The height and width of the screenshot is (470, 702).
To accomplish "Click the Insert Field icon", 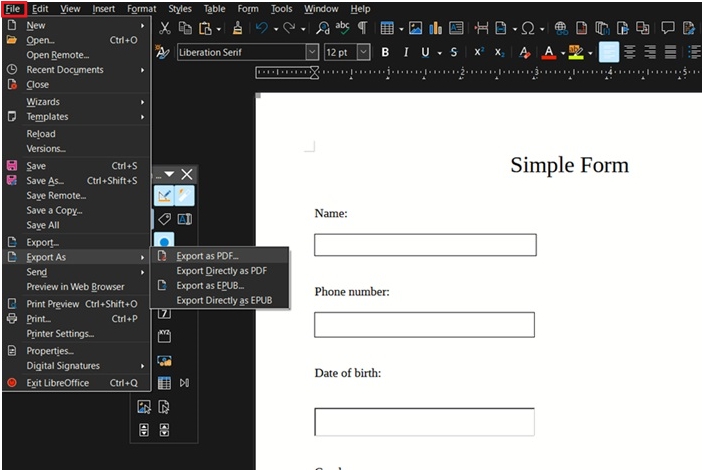I will coord(501,28).
